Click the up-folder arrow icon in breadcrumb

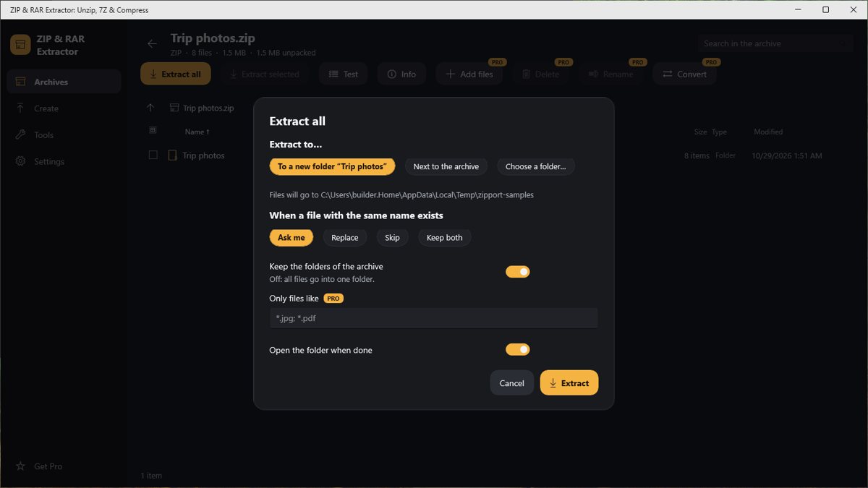pos(150,108)
